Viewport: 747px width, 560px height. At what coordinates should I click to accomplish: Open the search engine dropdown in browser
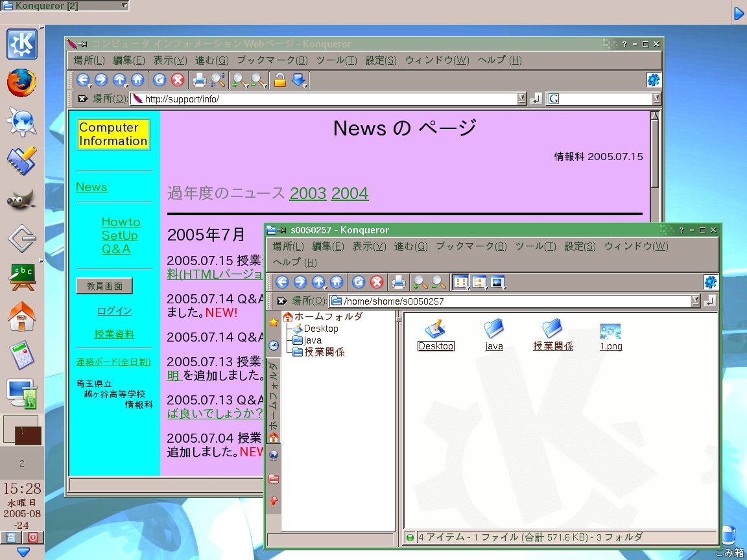pos(656,99)
